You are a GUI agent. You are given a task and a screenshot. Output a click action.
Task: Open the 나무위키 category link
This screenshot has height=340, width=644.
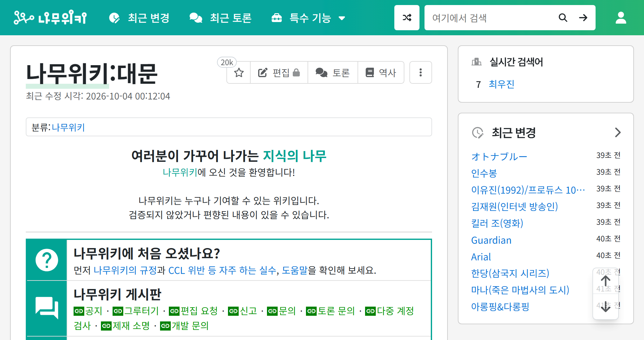68,127
